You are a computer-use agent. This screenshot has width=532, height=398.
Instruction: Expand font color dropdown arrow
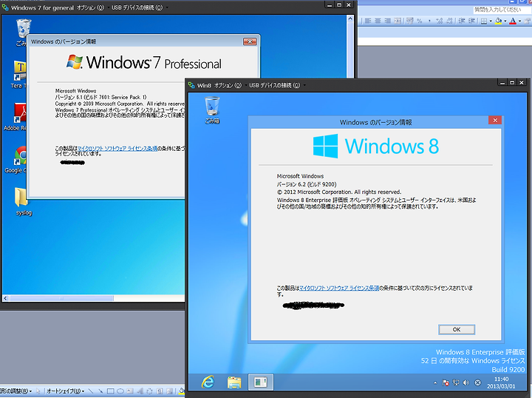coord(519,21)
